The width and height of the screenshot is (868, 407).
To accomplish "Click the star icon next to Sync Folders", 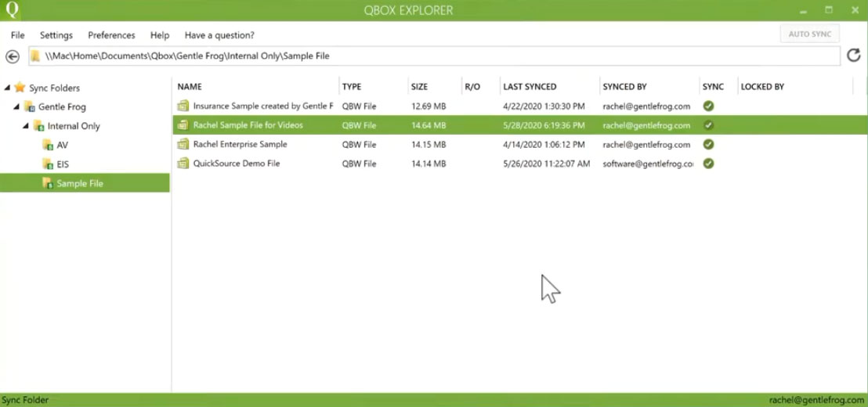I will click(x=20, y=88).
